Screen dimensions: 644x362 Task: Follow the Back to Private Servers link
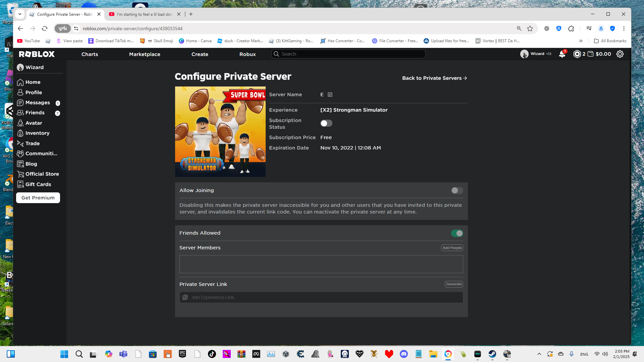pos(434,78)
